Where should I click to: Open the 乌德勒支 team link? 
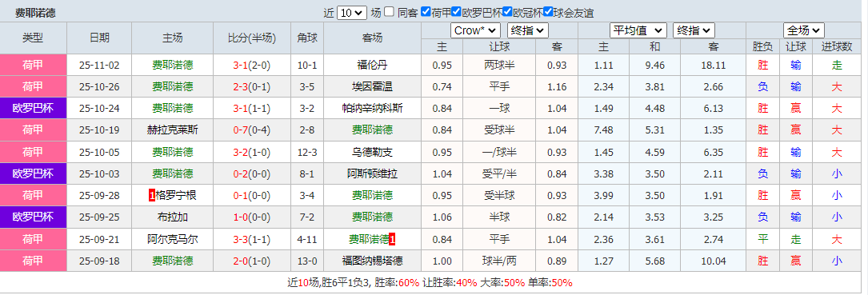tap(373, 152)
